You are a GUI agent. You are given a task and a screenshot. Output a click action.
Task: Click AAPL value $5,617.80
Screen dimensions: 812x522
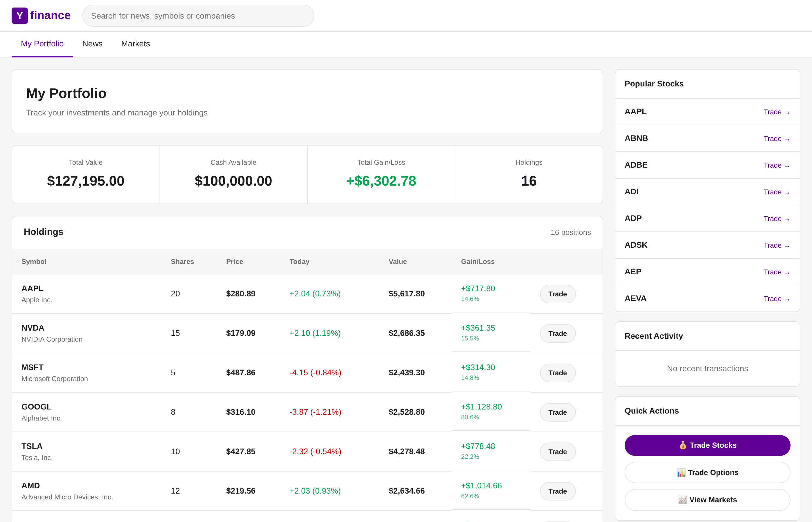click(407, 293)
